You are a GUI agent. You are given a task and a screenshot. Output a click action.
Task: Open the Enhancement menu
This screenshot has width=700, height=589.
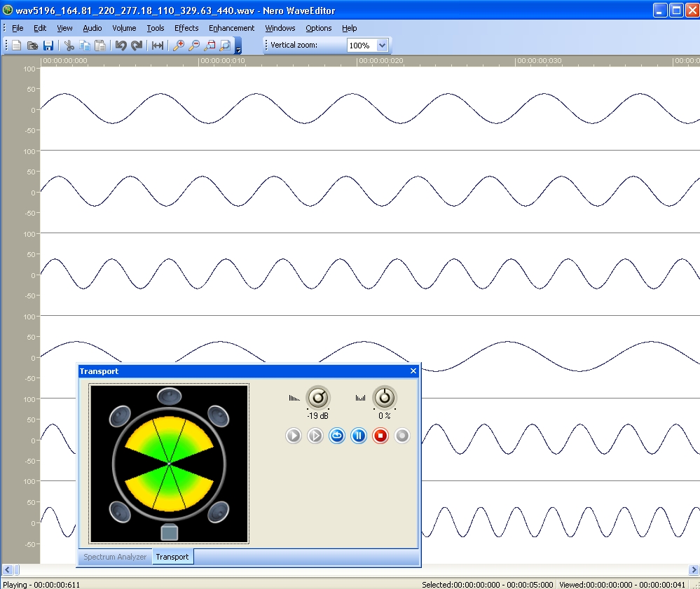pyautogui.click(x=231, y=28)
